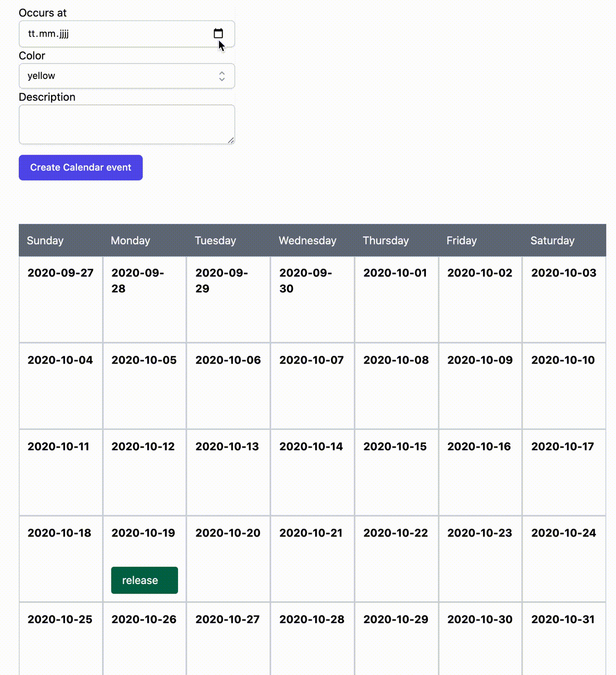Select the 2020-09-27 day cell
The image size is (616, 675).
click(61, 299)
